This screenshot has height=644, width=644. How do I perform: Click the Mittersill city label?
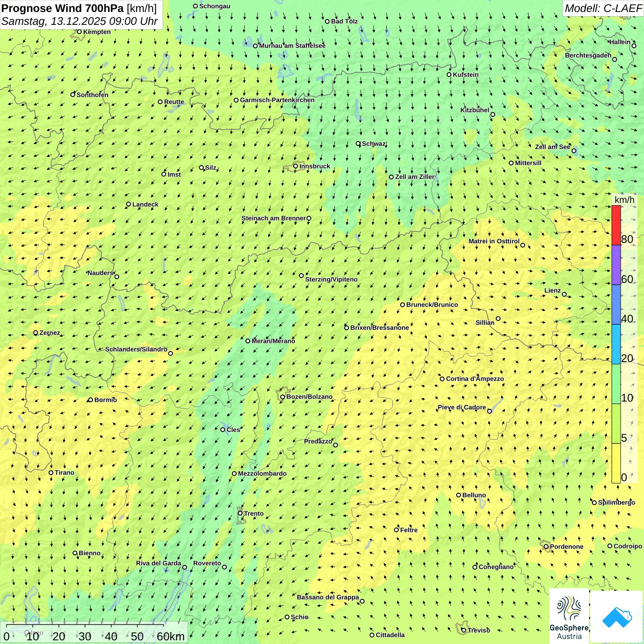click(528, 163)
